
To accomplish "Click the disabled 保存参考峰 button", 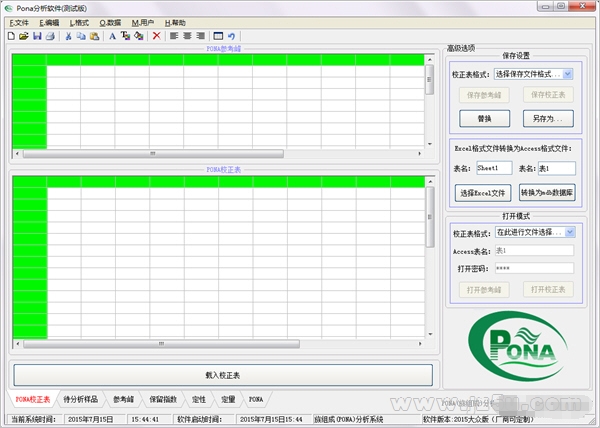I will 484,95.
